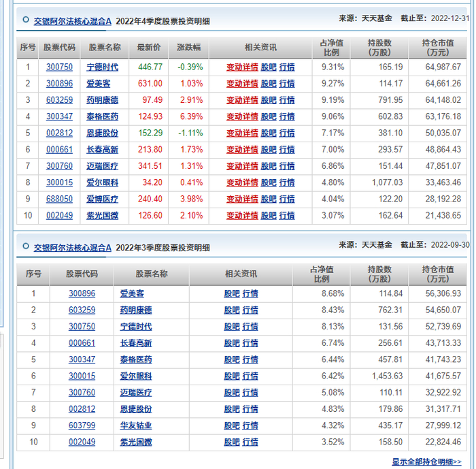The image size is (476, 469).
Task: Open 药明康德 name link in Q4 table
Action: coord(102,100)
